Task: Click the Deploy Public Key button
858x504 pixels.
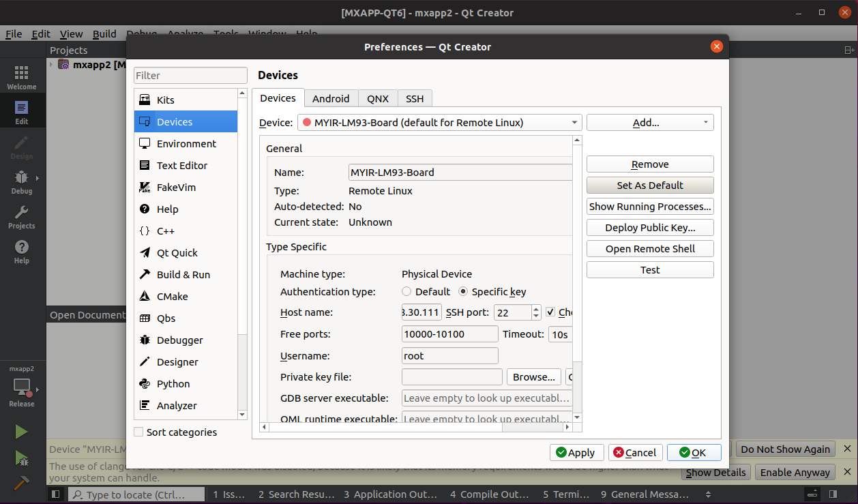Action: [x=649, y=228]
